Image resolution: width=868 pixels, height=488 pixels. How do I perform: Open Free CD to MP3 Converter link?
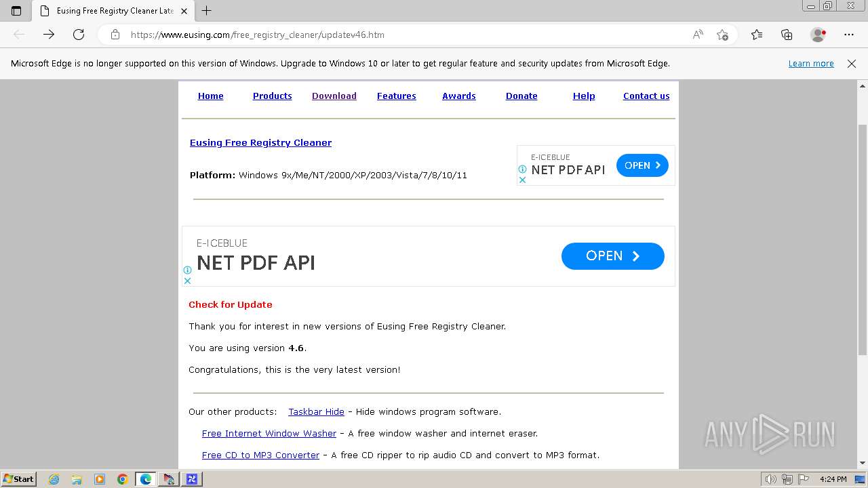pyautogui.click(x=260, y=455)
